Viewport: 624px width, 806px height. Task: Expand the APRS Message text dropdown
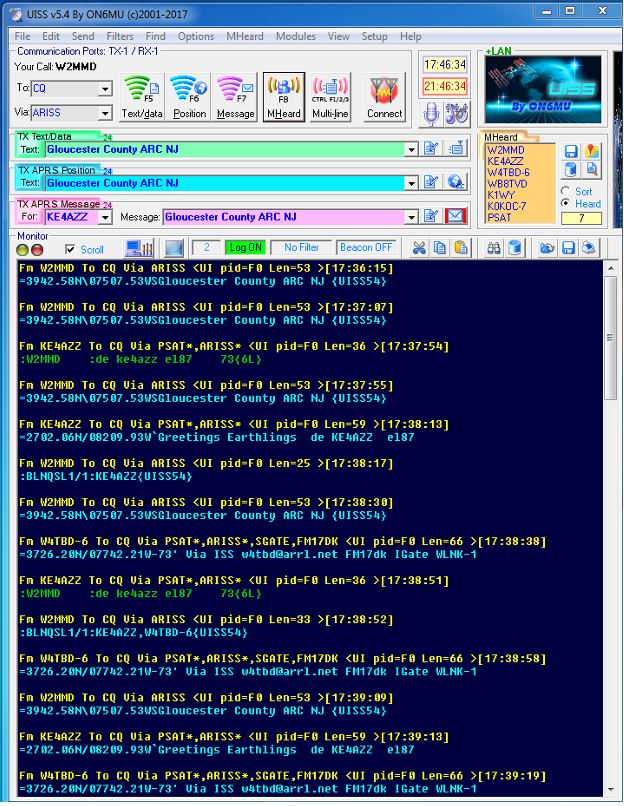pos(411,217)
